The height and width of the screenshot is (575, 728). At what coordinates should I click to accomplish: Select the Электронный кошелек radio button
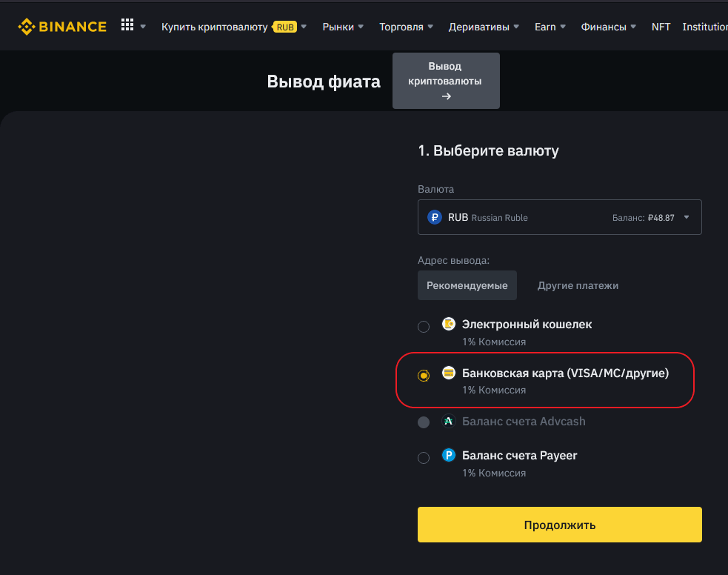(x=424, y=326)
